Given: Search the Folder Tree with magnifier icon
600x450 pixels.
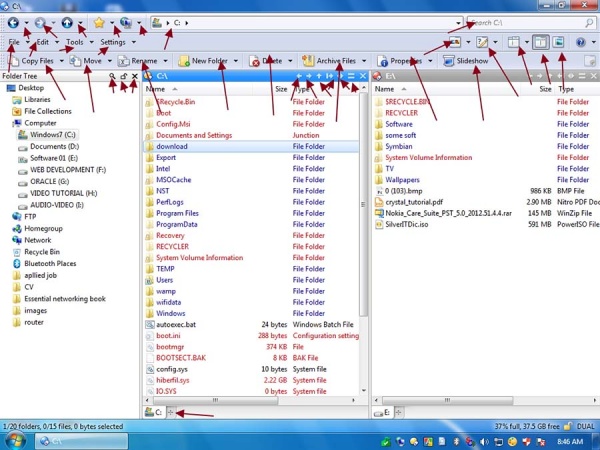Looking at the screenshot, I should (x=112, y=76).
